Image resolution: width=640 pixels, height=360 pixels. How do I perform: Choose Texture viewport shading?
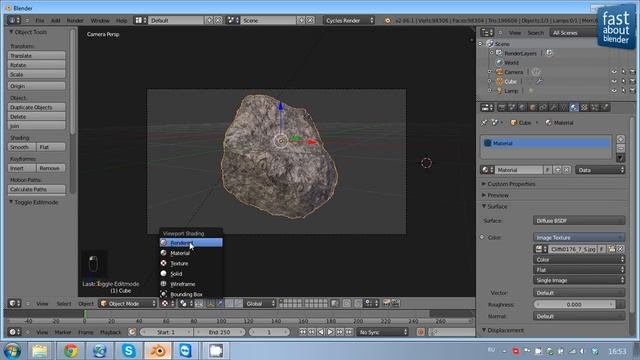[x=191, y=263]
